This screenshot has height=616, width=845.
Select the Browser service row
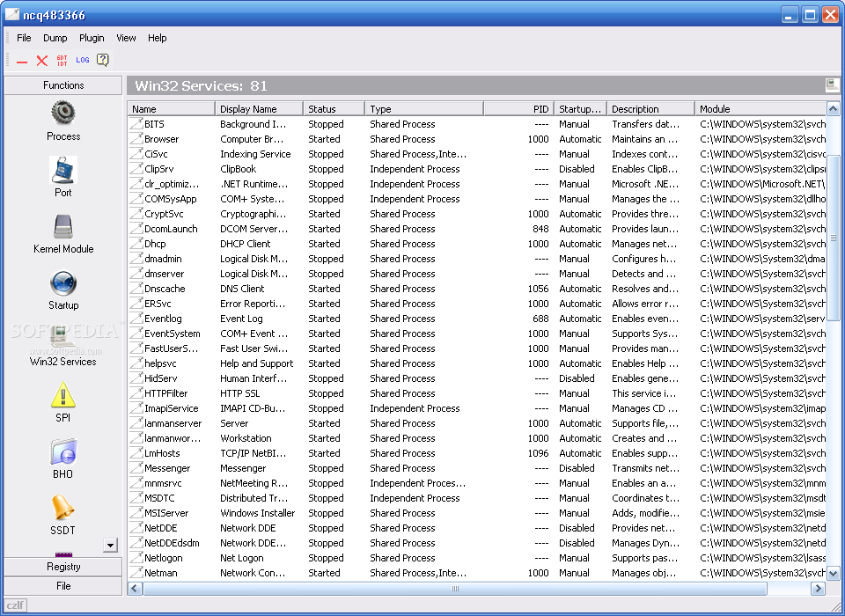point(477,139)
